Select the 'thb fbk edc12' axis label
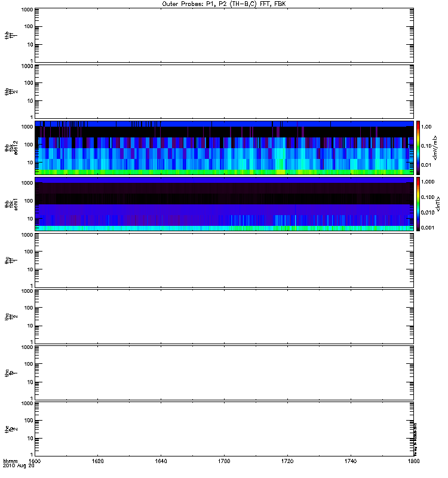Screen dimensions: 448x478 click(x=11, y=148)
